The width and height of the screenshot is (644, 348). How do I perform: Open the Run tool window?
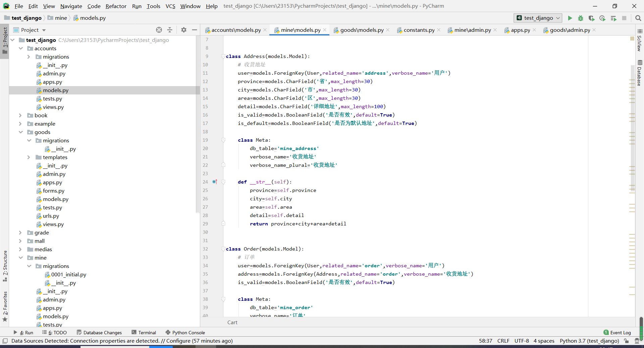click(x=23, y=333)
